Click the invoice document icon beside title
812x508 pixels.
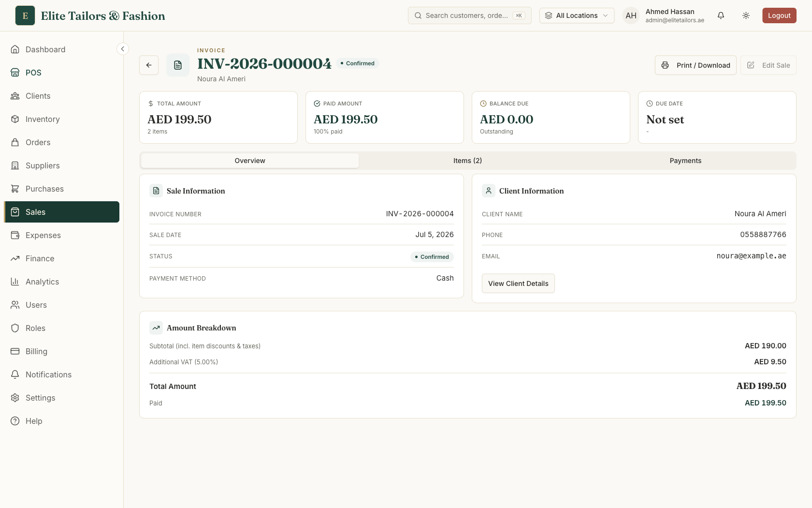(178, 65)
